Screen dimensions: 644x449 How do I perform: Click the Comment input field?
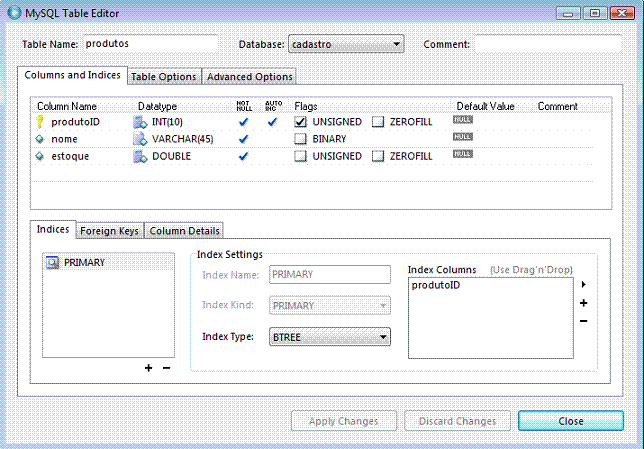click(548, 44)
